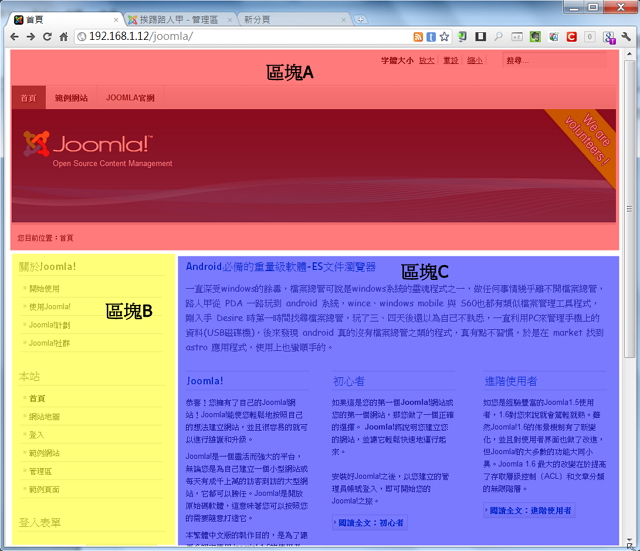The width and height of the screenshot is (640, 551).
Task: Open the Android必備的重量級軟體 article title
Action: coord(280,267)
